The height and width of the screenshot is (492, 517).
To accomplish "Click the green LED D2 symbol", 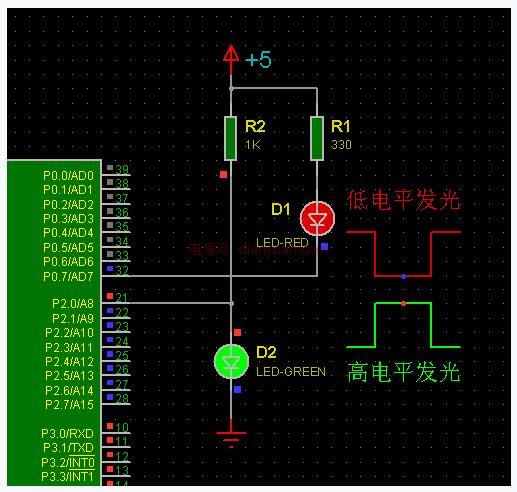I will [x=231, y=361].
